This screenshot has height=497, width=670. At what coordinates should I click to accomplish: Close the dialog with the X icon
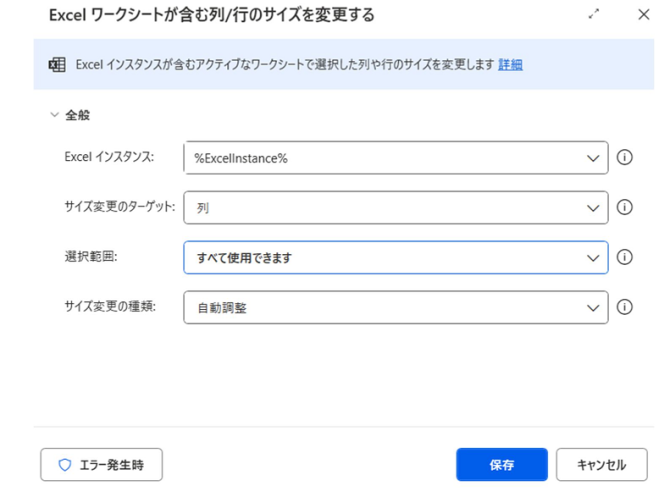point(643,15)
